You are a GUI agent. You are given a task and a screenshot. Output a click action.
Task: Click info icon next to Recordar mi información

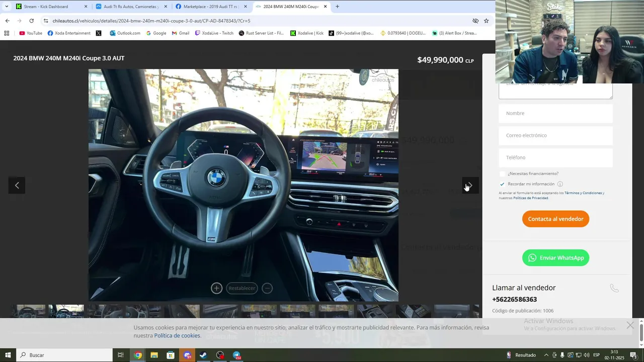(560, 184)
